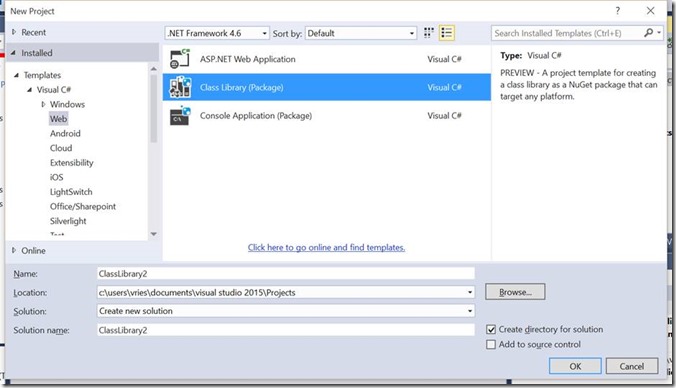Select the ASP.NET Web Application template icon
Image resolution: width=676 pixels, height=388 pixels.
pyautogui.click(x=180, y=59)
